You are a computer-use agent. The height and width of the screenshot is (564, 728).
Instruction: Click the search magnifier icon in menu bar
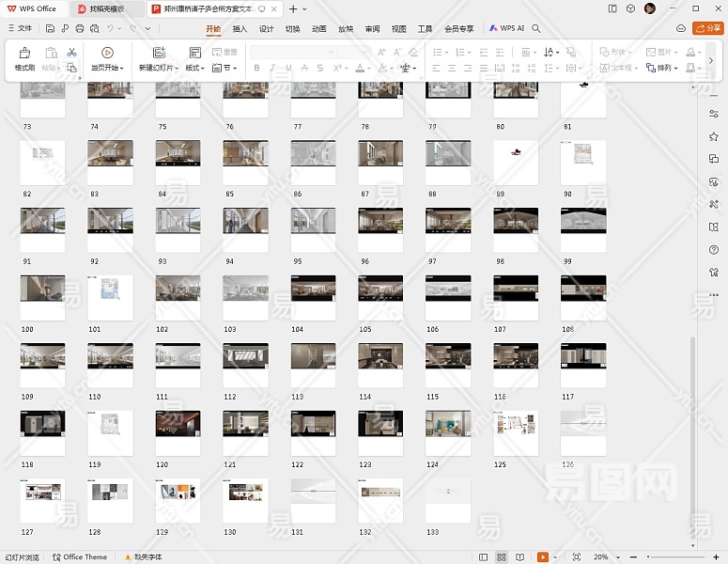pos(536,29)
